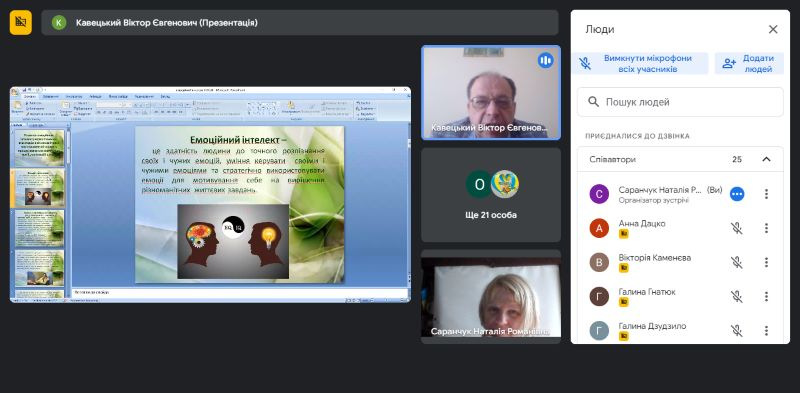The height and width of the screenshot is (393, 800).
Task: Click the Додати людей button
Action: click(748, 63)
